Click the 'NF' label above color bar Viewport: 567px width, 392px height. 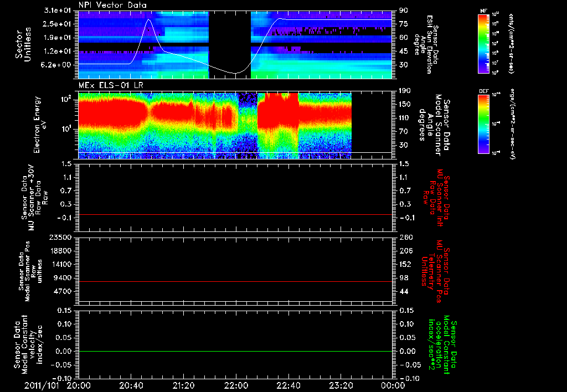click(x=484, y=11)
